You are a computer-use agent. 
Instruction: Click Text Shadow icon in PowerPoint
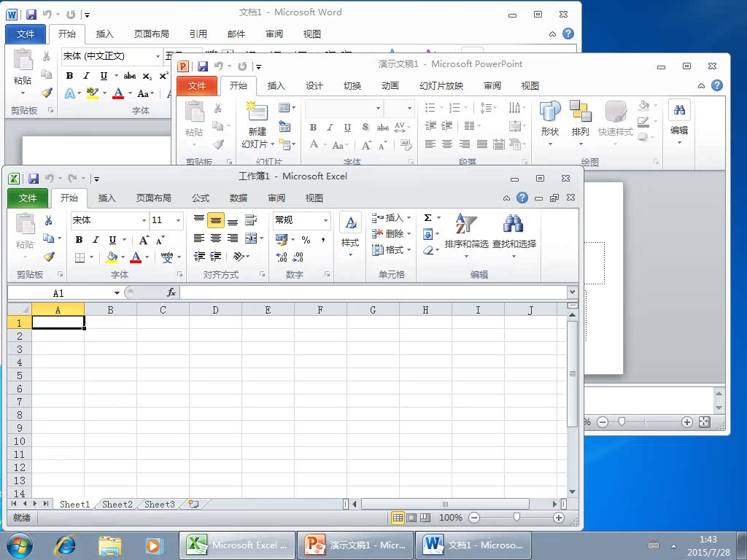pos(365,127)
